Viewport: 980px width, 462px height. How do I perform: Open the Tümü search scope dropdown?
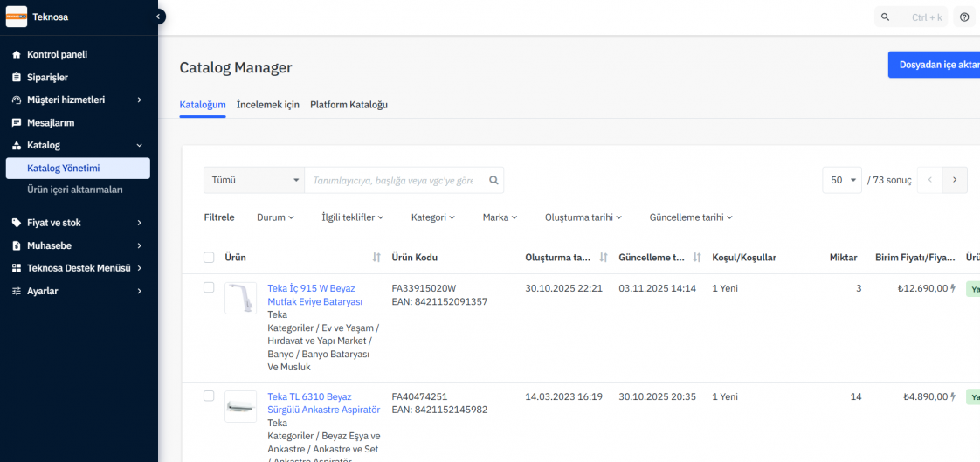(254, 180)
